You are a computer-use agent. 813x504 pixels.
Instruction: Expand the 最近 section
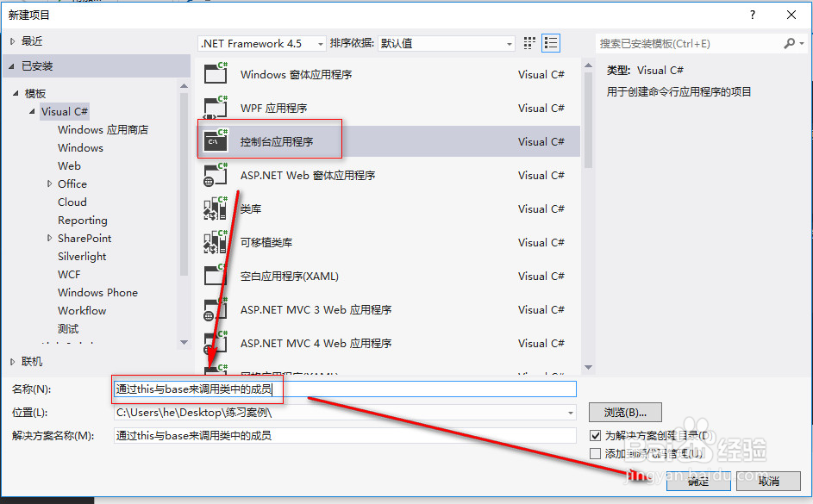tap(13, 40)
